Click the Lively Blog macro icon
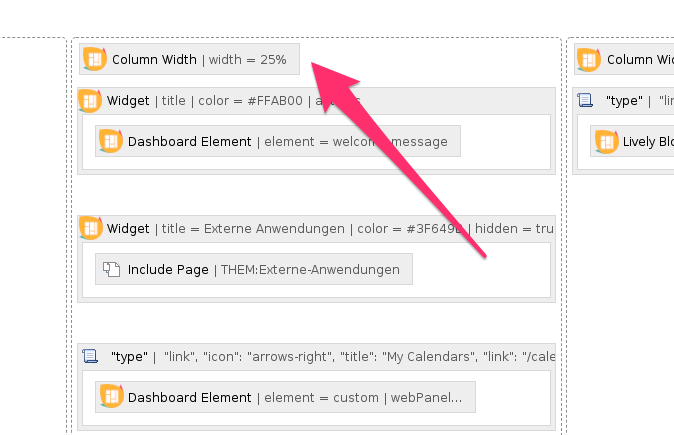Viewport: 674px width, 435px height. point(605,141)
